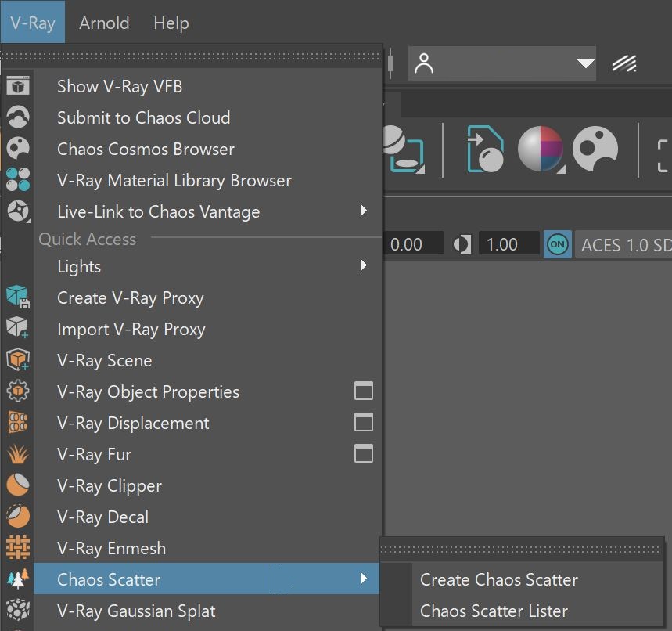Click the Import V-Ray Proxy cube icon

point(17,328)
